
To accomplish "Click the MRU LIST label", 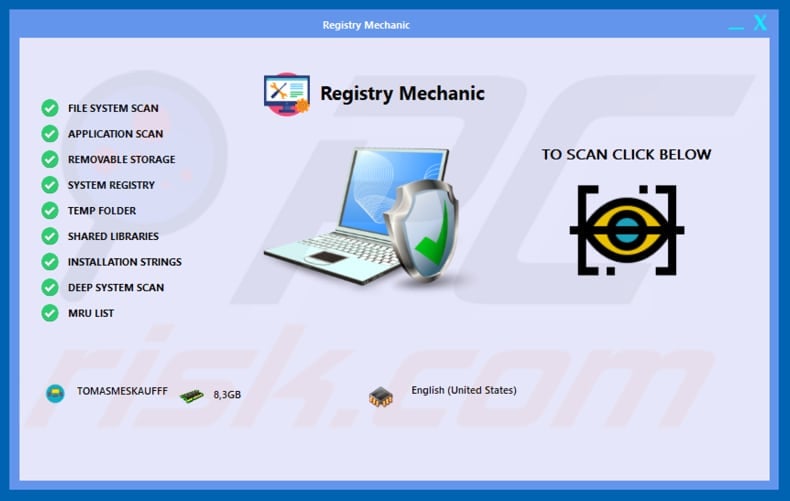I will (91, 314).
